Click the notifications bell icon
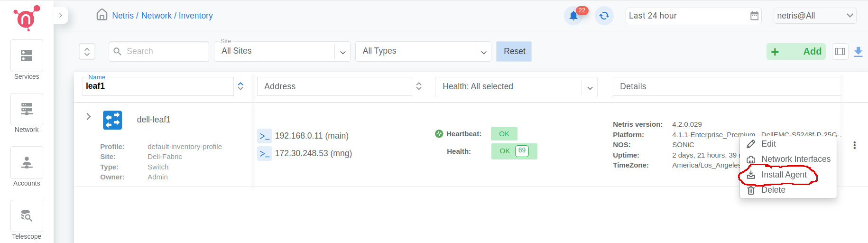 573,16
